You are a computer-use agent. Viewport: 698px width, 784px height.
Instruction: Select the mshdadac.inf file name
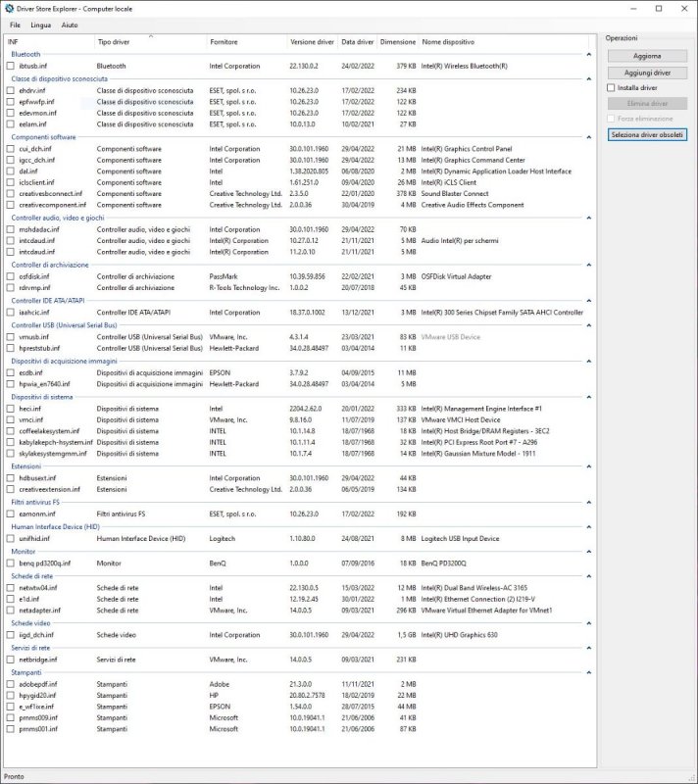pyautogui.click(x=39, y=229)
